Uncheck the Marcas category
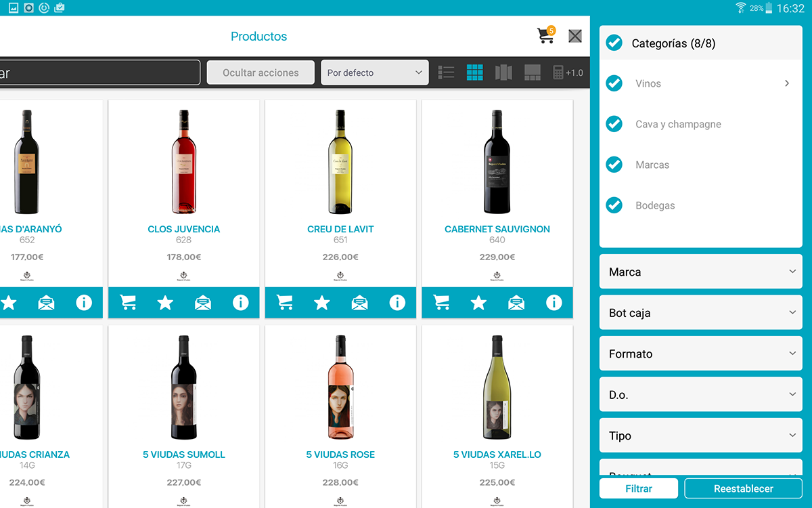 coord(614,165)
